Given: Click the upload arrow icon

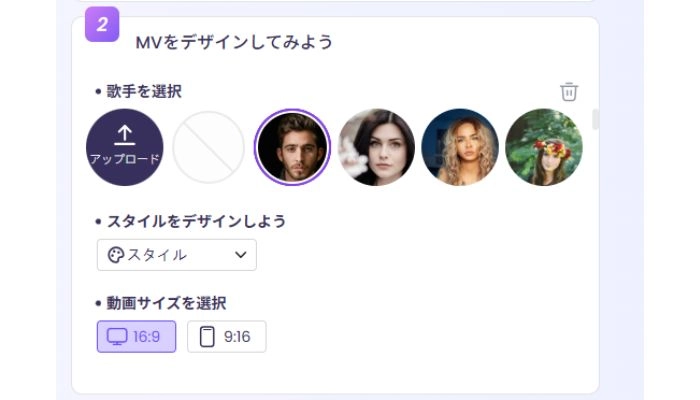Looking at the screenshot, I should (x=125, y=135).
